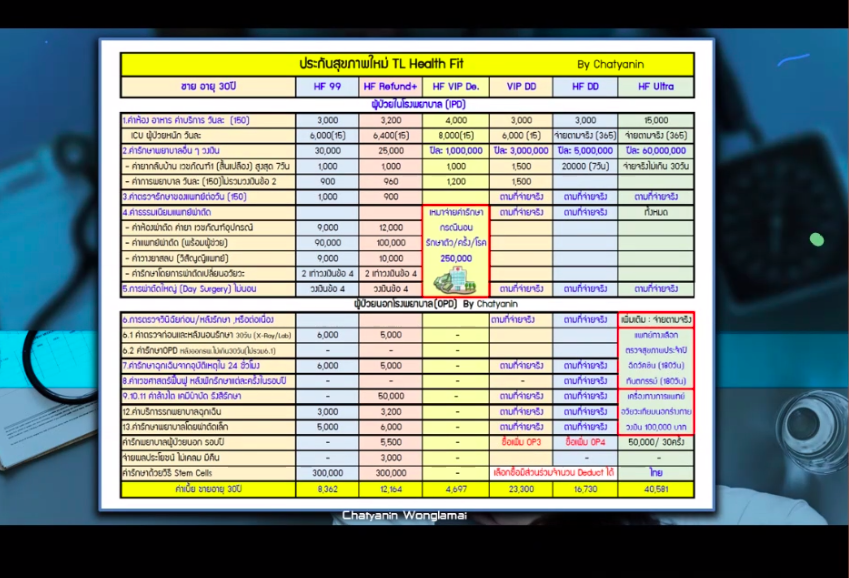The image size is (849, 578).
Task: Click the '4,697' premium cell
Action: click(456, 489)
